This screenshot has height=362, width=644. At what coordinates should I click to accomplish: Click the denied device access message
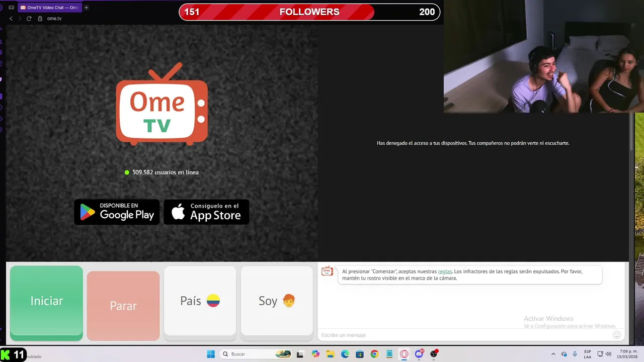(x=473, y=143)
